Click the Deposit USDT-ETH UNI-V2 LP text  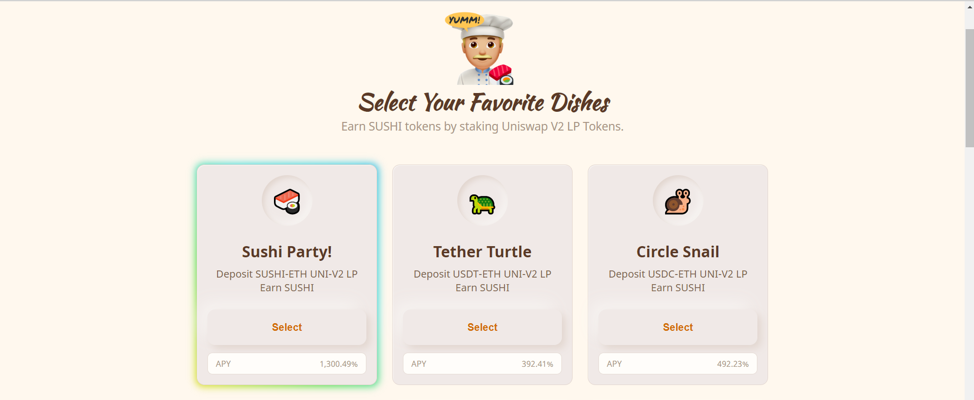tap(482, 274)
